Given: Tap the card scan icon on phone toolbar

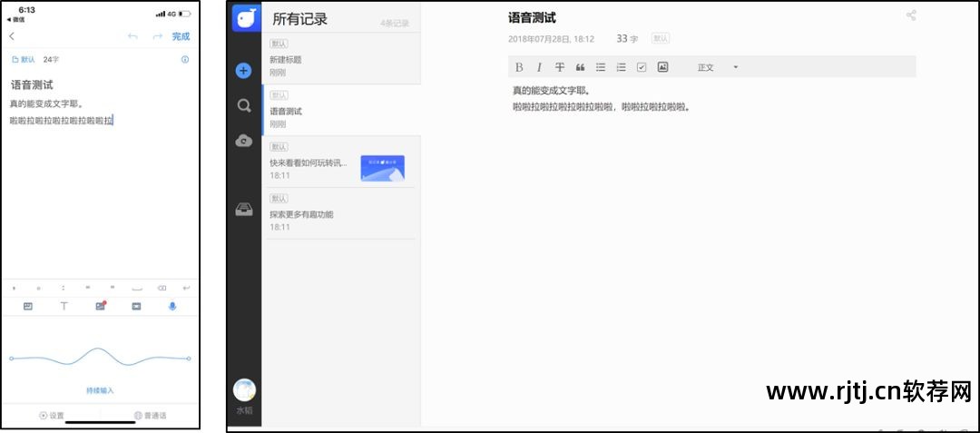Looking at the screenshot, I should [136, 306].
